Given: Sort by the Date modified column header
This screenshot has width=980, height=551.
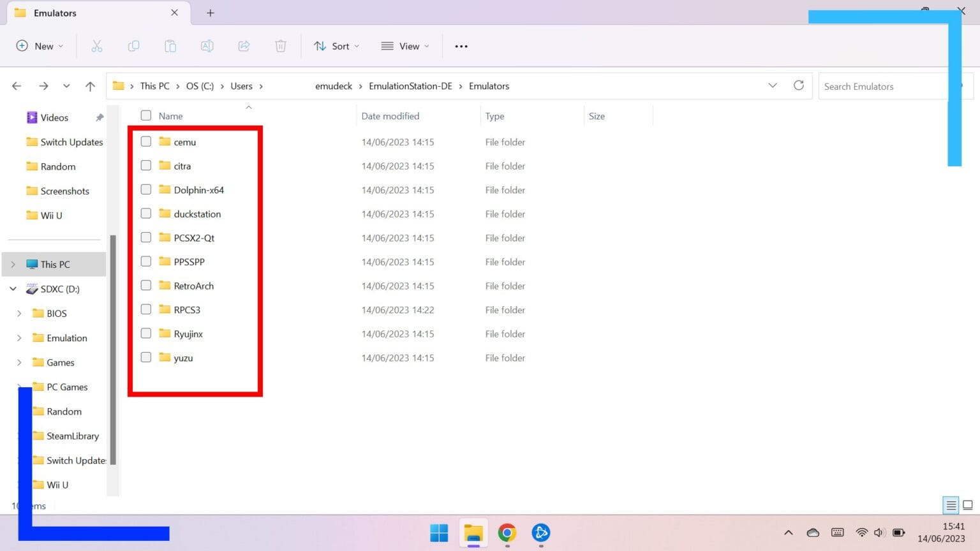Looking at the screenshot, I should pos(390,116).
